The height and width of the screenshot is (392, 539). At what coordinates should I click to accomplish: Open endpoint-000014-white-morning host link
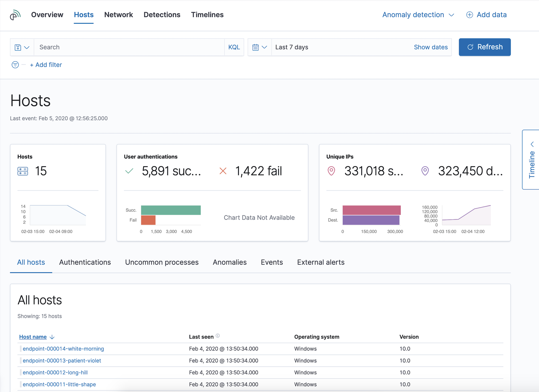pyautogui.click(x=63, y=349)
